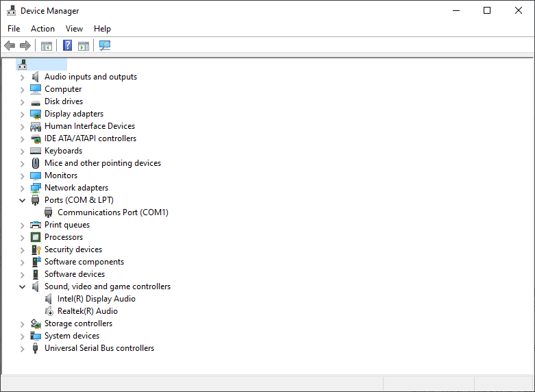Select Intel(R) Display Audio device

(x=96, y=299)
